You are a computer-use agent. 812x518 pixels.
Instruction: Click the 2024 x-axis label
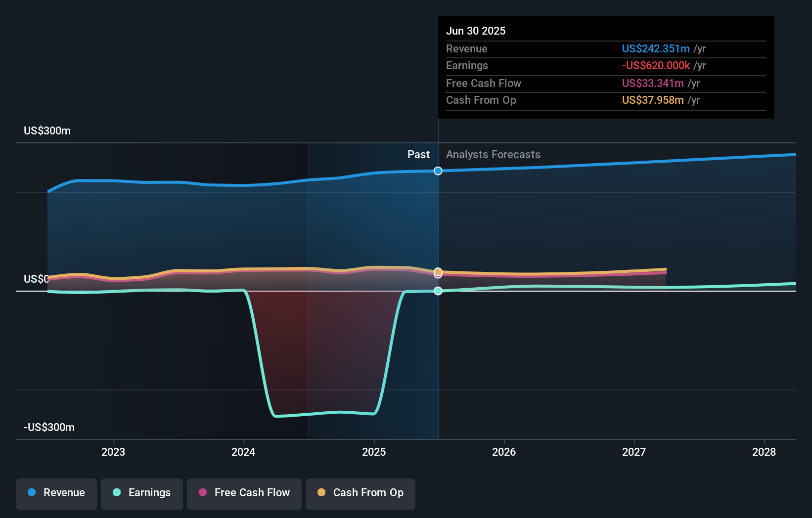243,452
